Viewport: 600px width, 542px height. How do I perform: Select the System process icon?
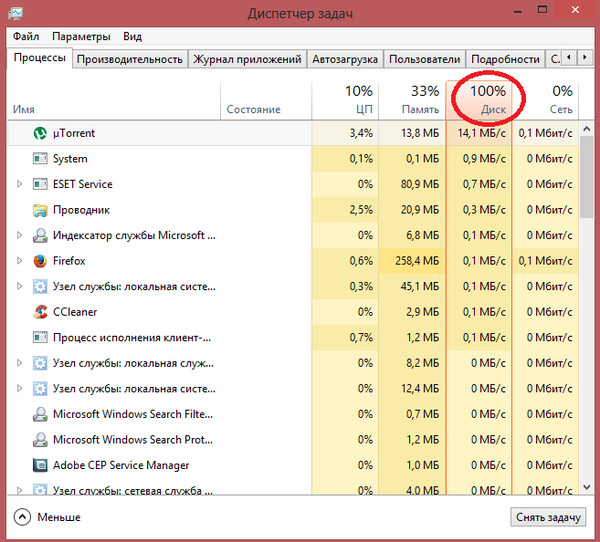pyautogui.click(x=40, y=159)
